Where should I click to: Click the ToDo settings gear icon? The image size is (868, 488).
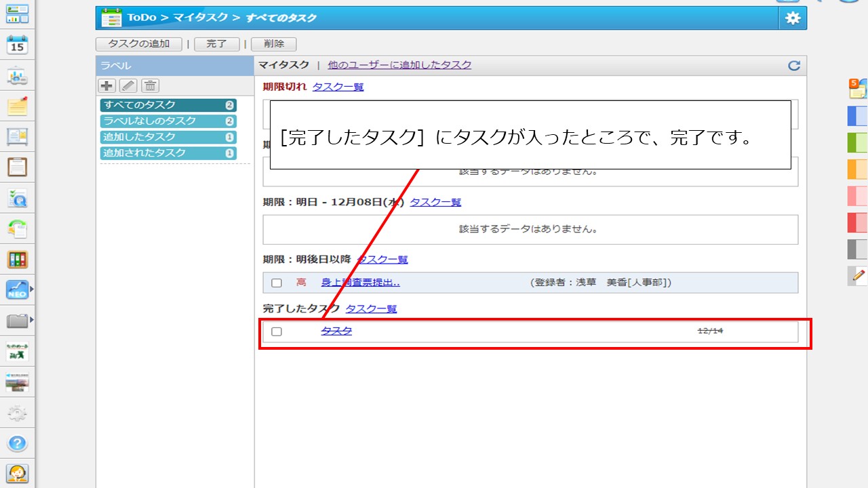click(x=792, y=18)
